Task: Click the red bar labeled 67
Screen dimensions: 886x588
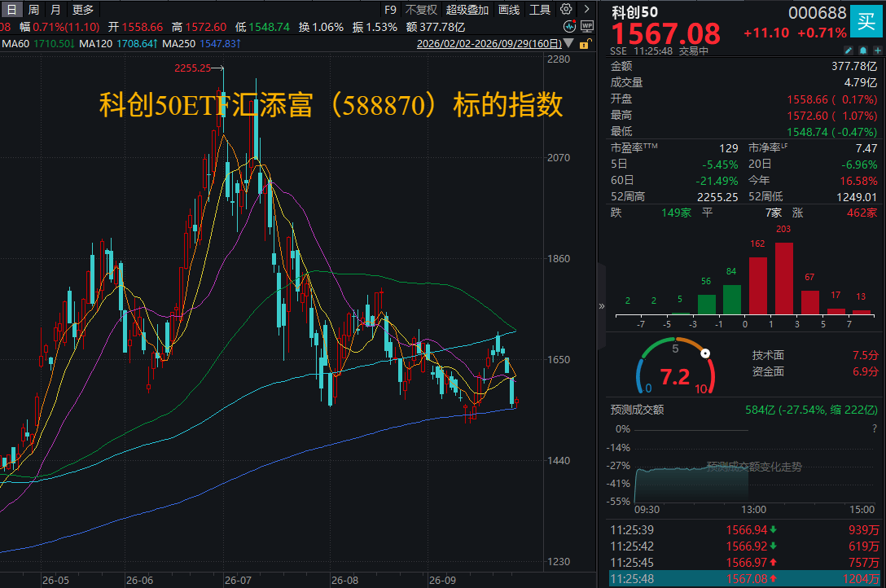Action: coord(809,302)
